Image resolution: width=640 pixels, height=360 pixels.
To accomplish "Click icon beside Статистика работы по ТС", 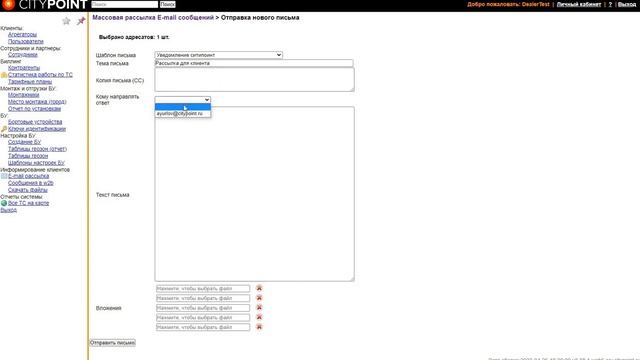I will 4,75.
